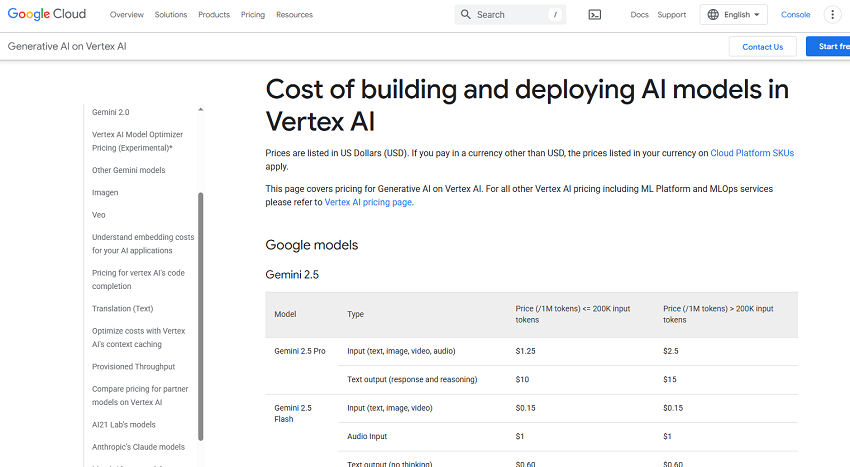Open the Overview menu

127,15
